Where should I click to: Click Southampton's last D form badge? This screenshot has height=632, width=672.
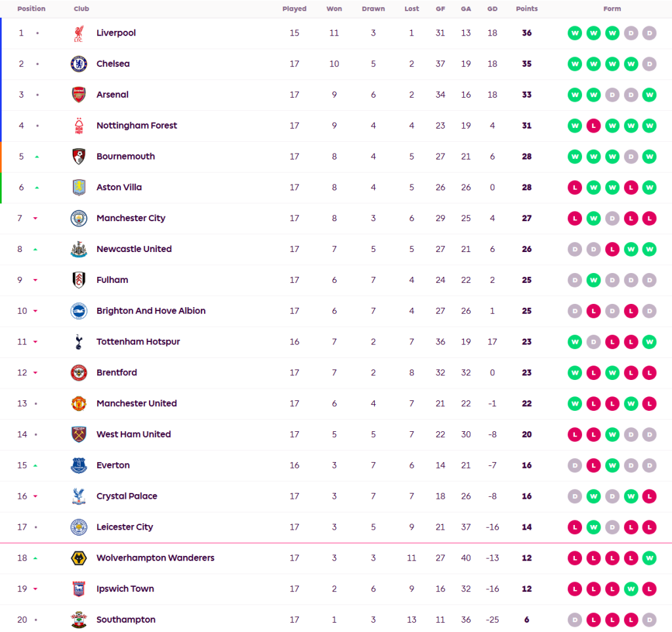(649, 620)
